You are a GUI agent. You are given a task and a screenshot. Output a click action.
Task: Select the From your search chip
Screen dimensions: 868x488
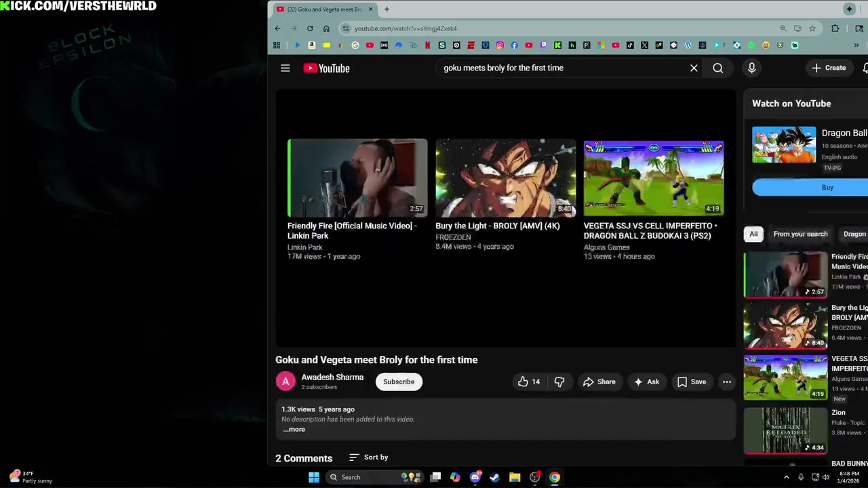tap(800, 234)
